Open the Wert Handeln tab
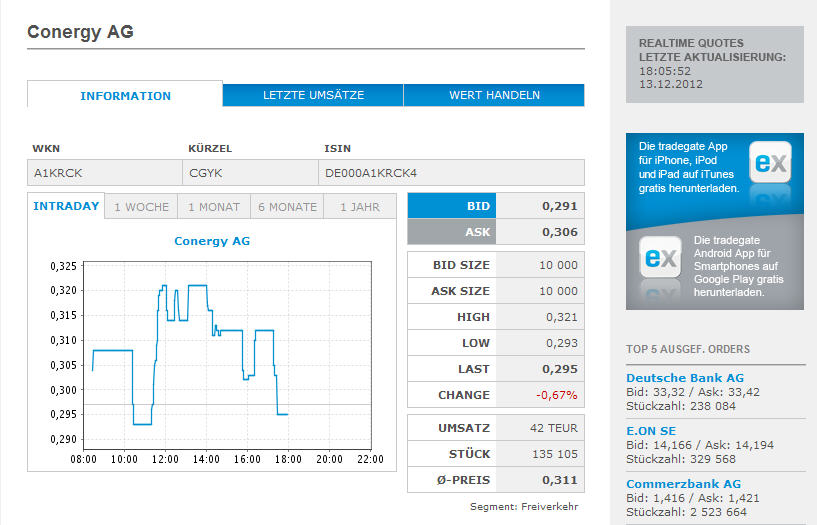 point(494,96)
